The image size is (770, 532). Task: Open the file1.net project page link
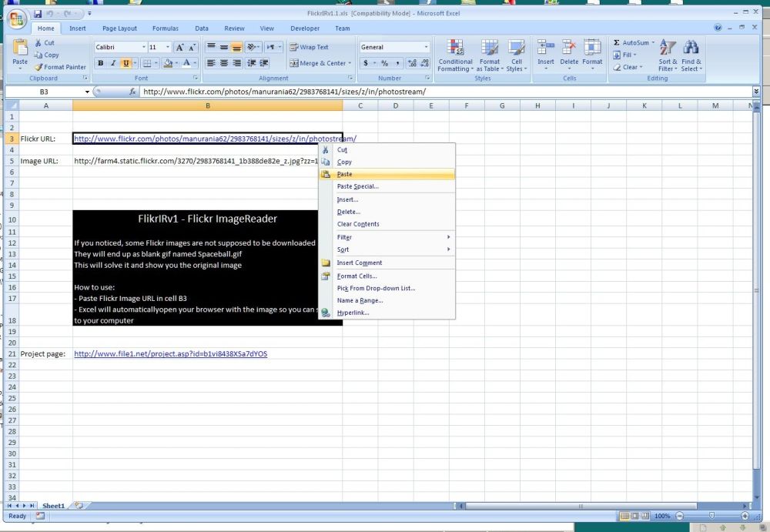171,353
